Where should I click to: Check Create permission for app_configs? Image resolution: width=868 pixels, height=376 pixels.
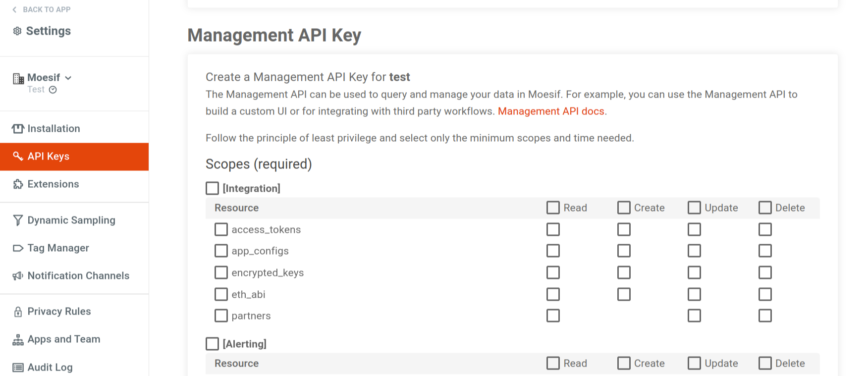coord(623,251)
